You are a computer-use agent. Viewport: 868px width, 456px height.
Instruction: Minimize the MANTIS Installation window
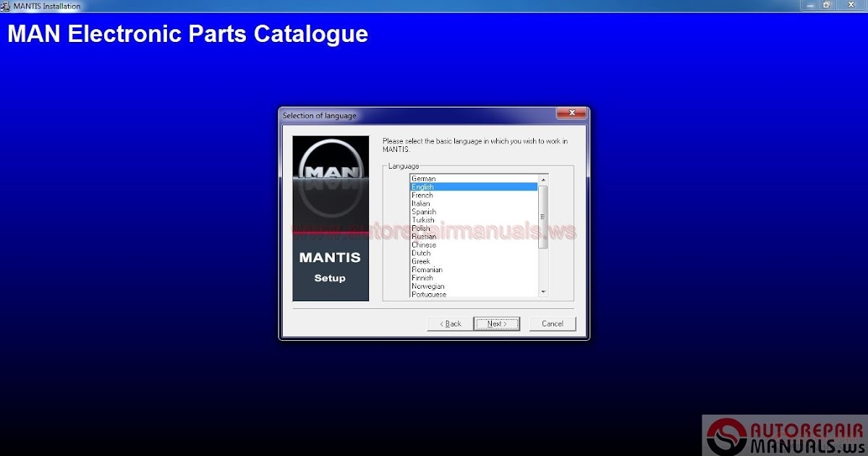[x=809, y=5]
